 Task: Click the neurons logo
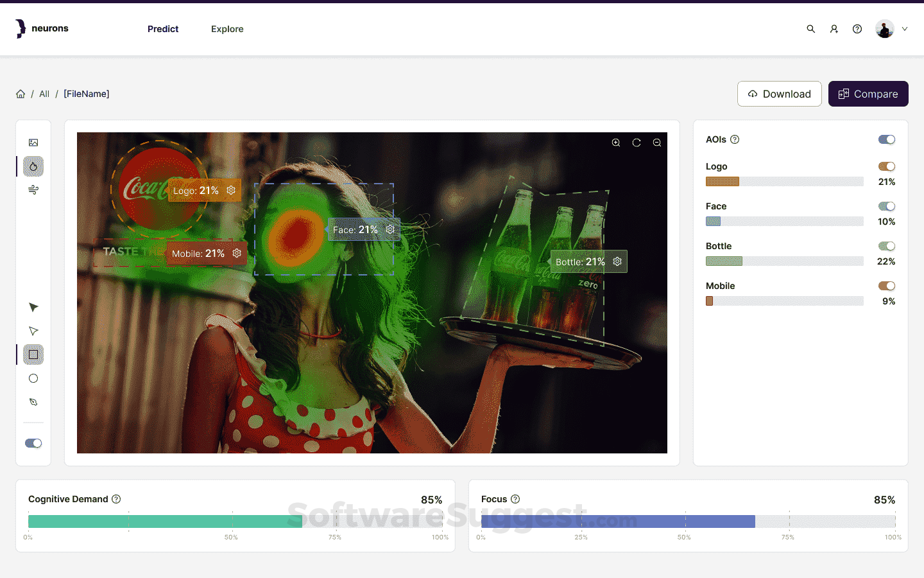click(42, 29)
